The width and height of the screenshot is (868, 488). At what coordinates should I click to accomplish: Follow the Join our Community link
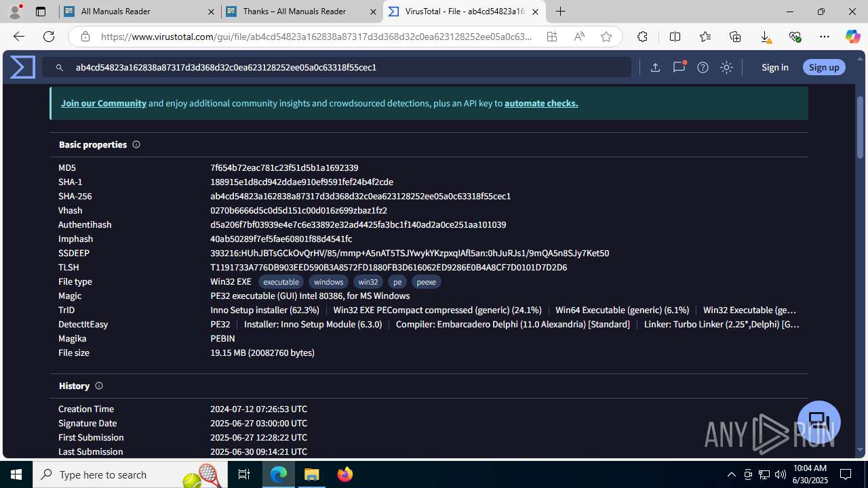[x=104, y=103]
